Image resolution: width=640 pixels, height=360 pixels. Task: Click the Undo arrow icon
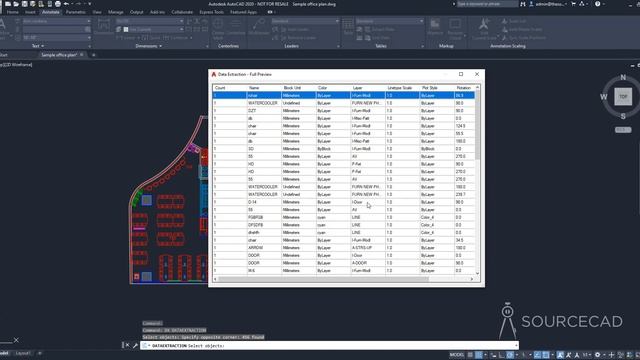(67, 4)
